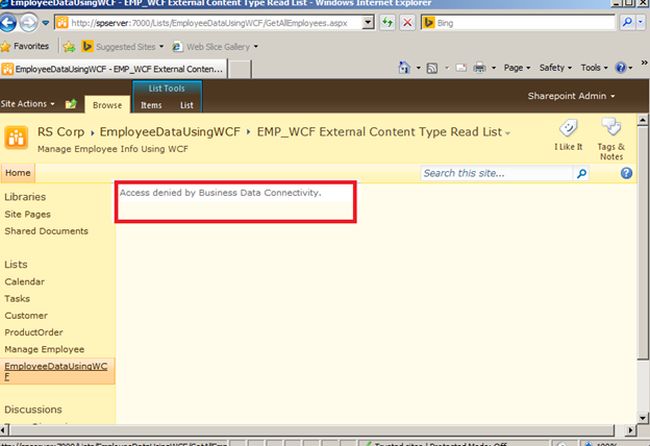Click the Search this site box
Image resolution: width=650 pixels, height=446 pixels.
click(496, 173)
